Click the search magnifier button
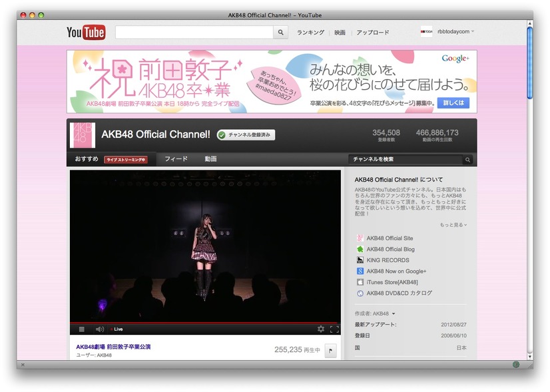Screen dimensions: 550x392 (280, 32)
